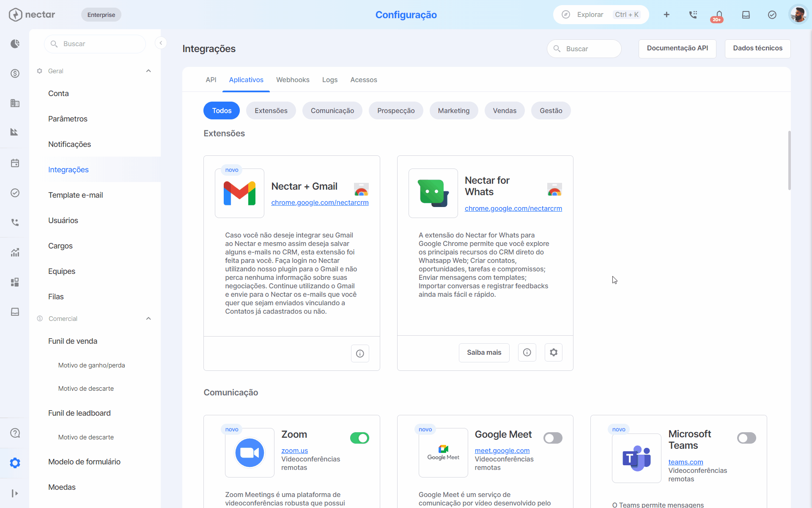Open the phone calls icon in the left rail

tap(15, 222)
